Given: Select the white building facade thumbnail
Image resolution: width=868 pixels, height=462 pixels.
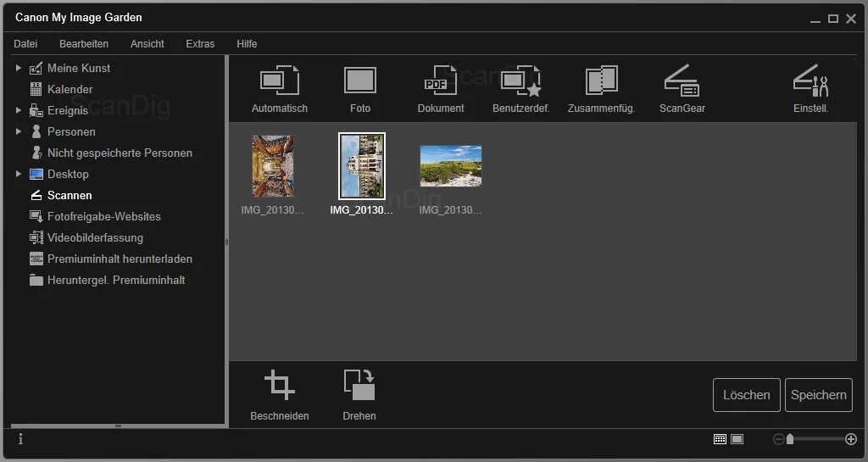Looking at the screenshot, I should click(361, 166).
